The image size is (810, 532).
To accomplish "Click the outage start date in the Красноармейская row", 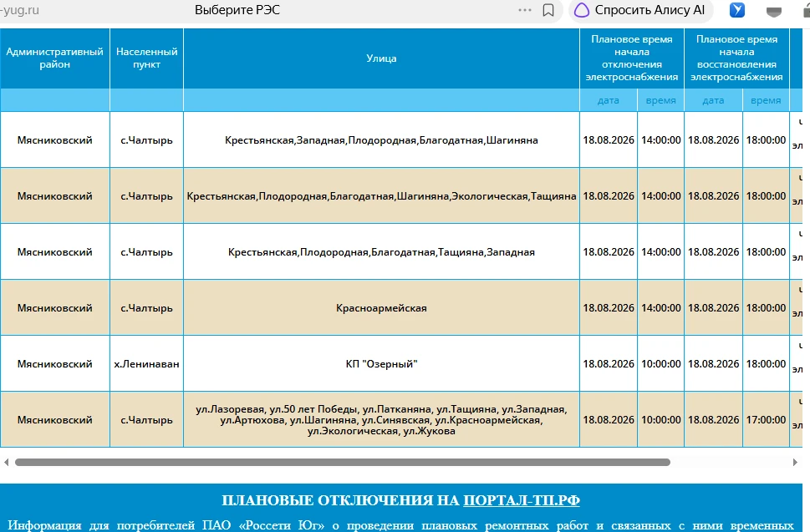I will [609, 308].
